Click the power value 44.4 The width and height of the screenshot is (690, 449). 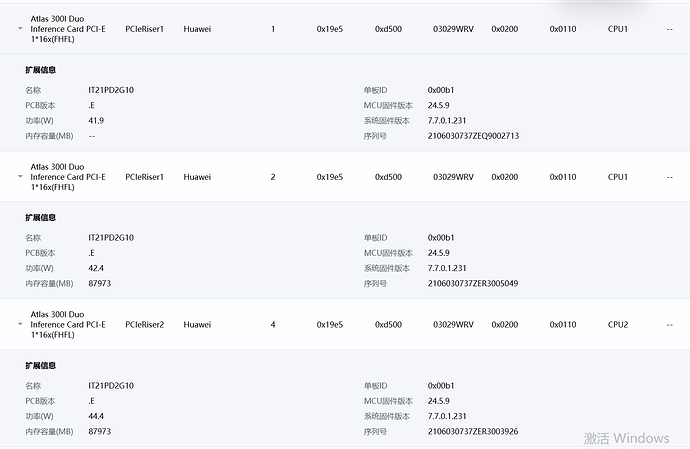coord(96,416)
